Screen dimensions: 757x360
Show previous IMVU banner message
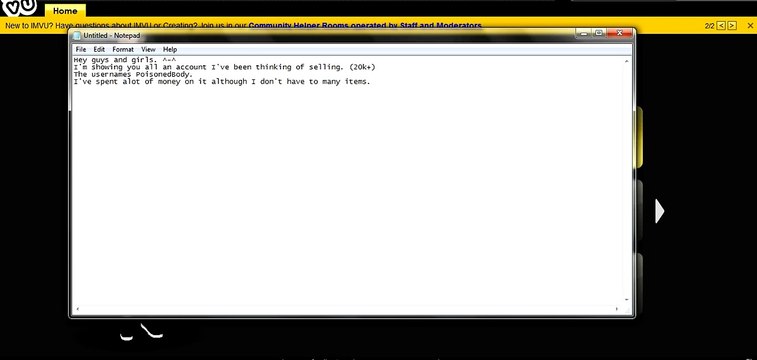721,26
